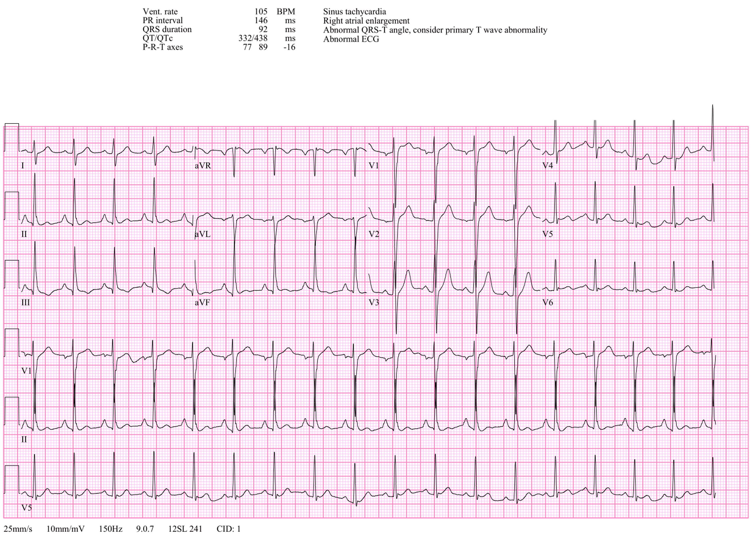Click the 'QRS duration' label
Viewport: 756px width, 534px height.
tap(167, 29)
